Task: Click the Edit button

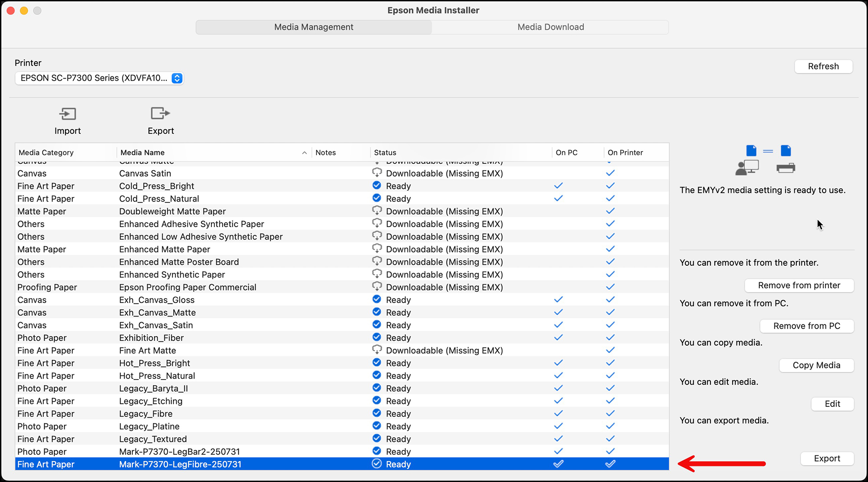Action: 832,404
